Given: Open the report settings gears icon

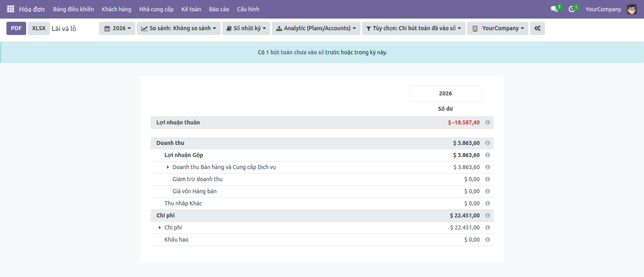Looking at the screenshot, I should [x=537, y=28].
